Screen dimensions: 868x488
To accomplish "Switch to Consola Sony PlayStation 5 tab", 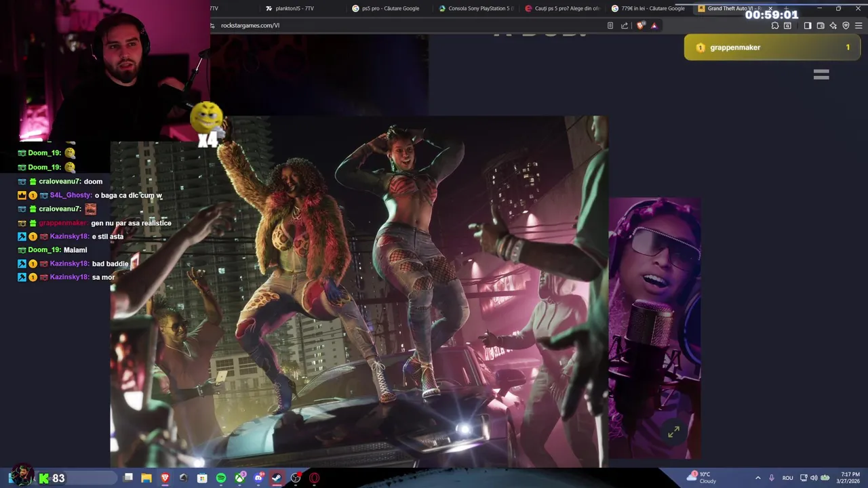I will click(x=477, y=8).
